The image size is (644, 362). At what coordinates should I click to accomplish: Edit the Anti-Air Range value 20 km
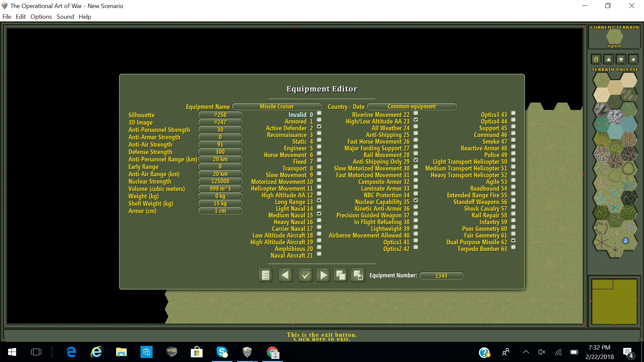click(220, 174)
